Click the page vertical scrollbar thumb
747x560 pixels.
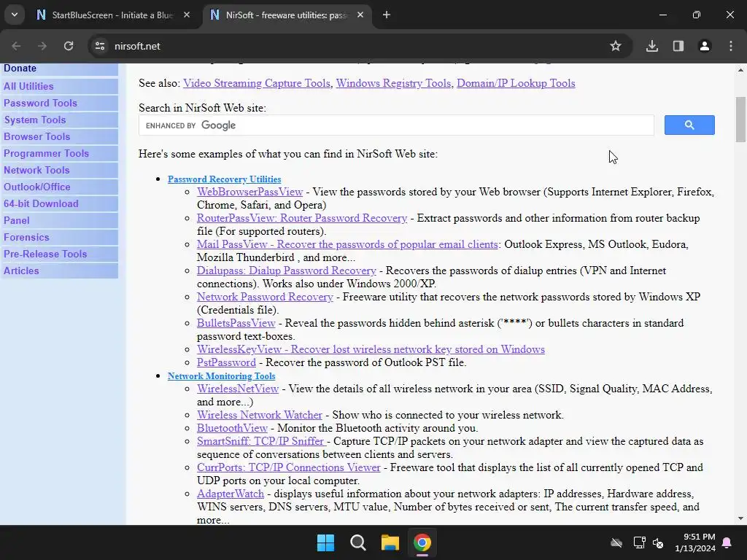point(740,120)
